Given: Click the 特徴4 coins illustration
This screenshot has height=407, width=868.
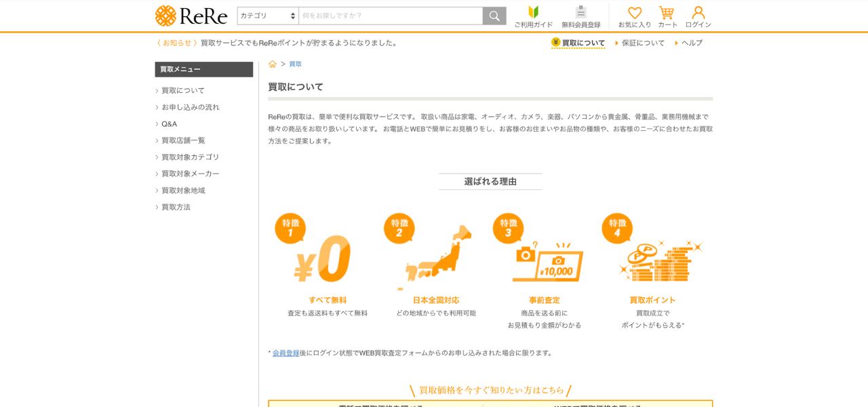Looking at the screenshot, I should point(652,248).
